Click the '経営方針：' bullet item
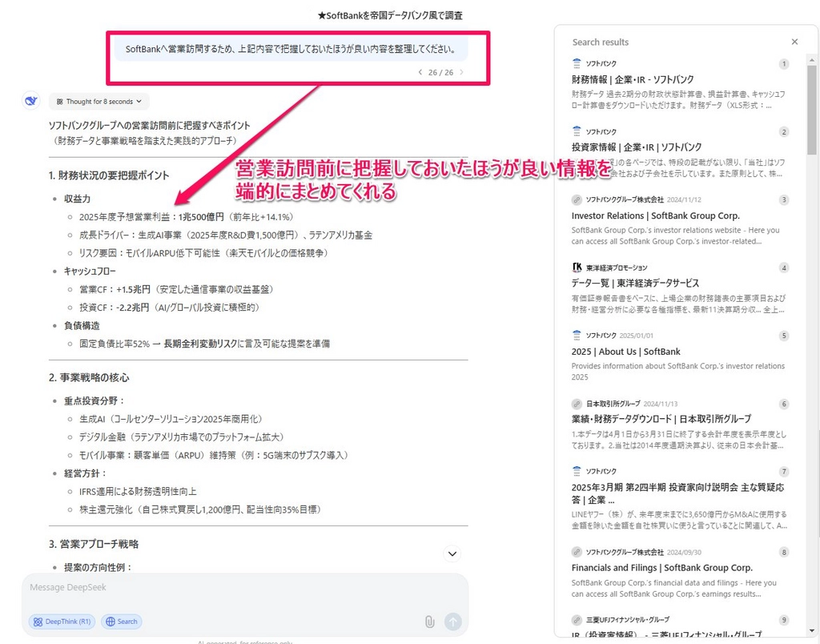The height and width of the screenshot is (644, 820). [x=86, y=473]
